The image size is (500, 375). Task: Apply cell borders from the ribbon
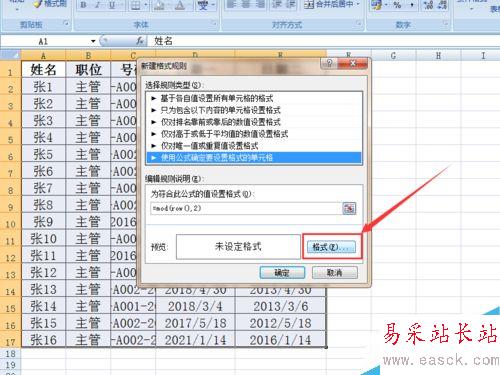135,5
